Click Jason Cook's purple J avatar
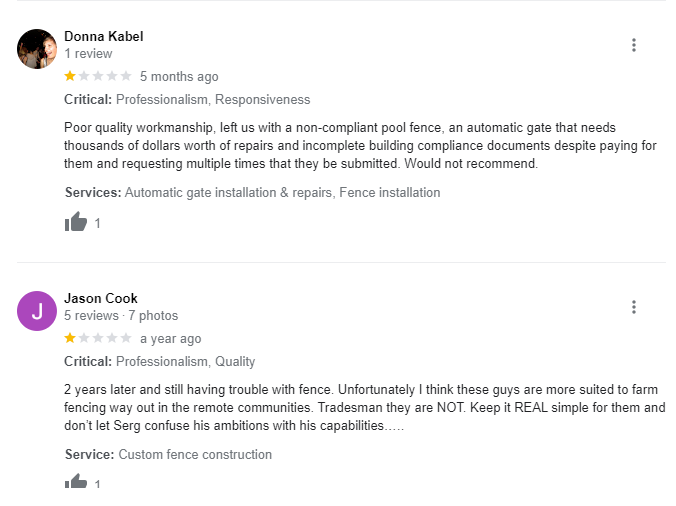676x506 pixels. tap(37, 310)
